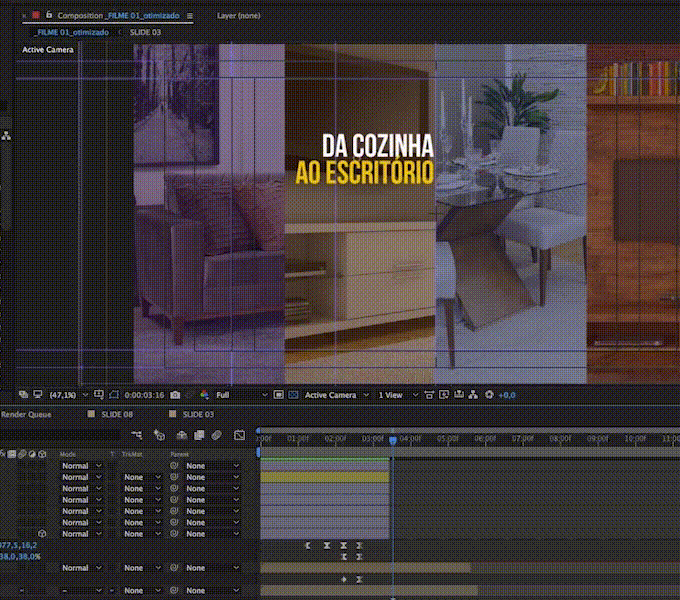Open the Render Queue tab

click(26, 413)
